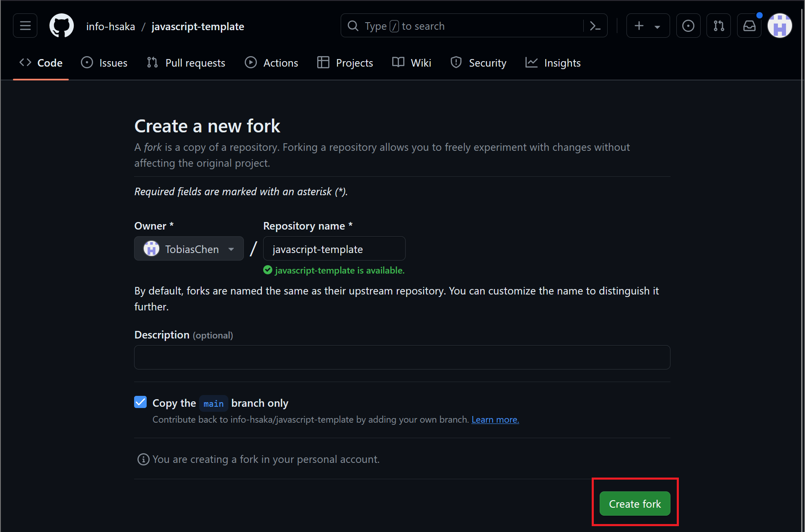The width and height of the screenshot is (805, 532).
Task: Open the pull requests icon in the header
Action: (x=719, y=26)
